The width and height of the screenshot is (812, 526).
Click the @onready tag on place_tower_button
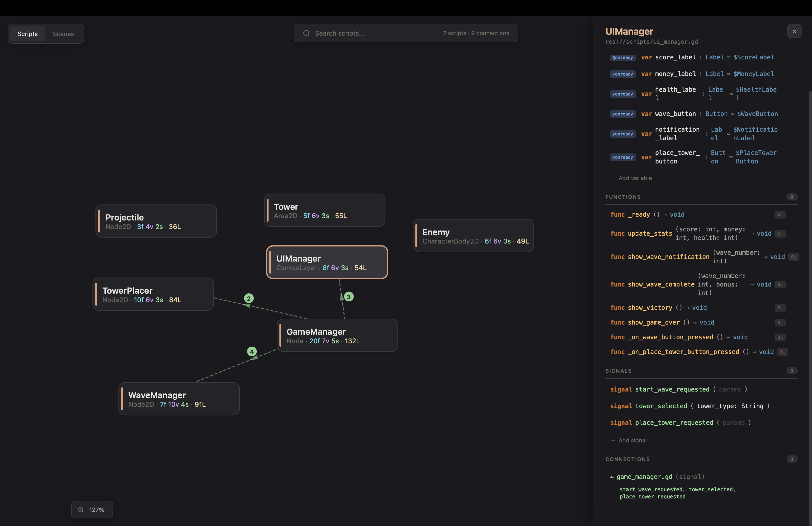pyautogui.click(x=622, y=157)
